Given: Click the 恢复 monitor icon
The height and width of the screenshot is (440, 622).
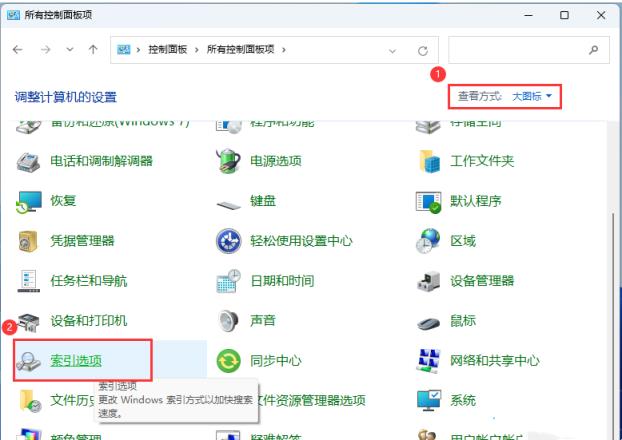Looking at the screenshot, I should (x=29, y=202).
